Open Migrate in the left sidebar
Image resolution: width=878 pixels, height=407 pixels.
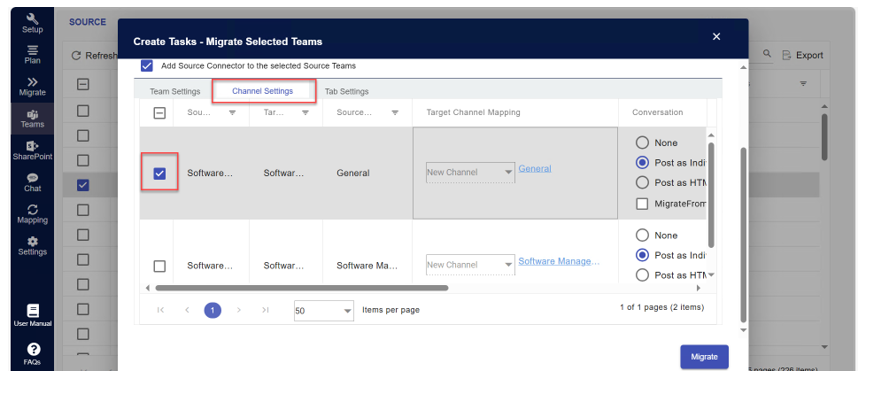point(32,87)
